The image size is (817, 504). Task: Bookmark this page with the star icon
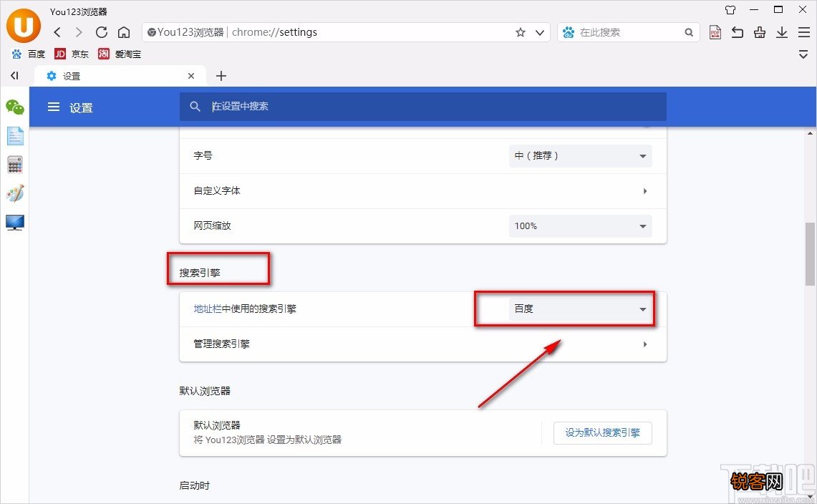pyautogui.click(x=520, y=32)
